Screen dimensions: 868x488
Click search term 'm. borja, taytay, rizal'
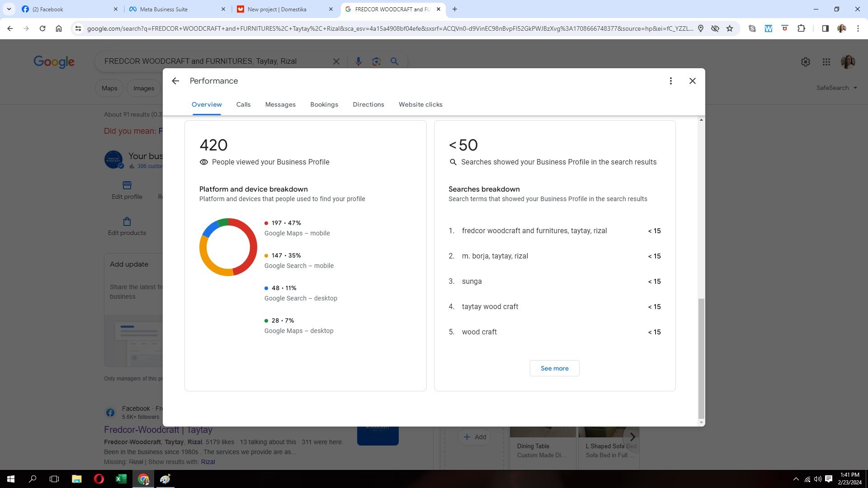[x=495, y=256]
